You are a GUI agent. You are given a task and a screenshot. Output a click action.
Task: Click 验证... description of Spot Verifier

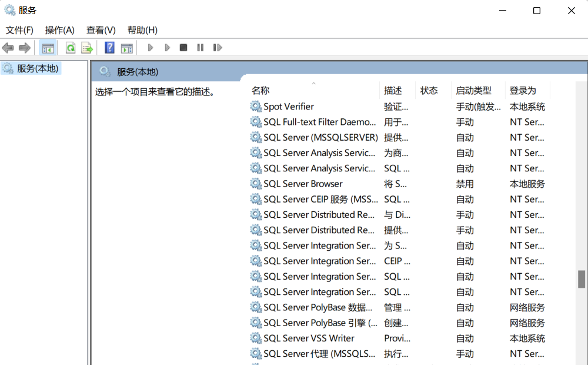click(x=396, y=107)
